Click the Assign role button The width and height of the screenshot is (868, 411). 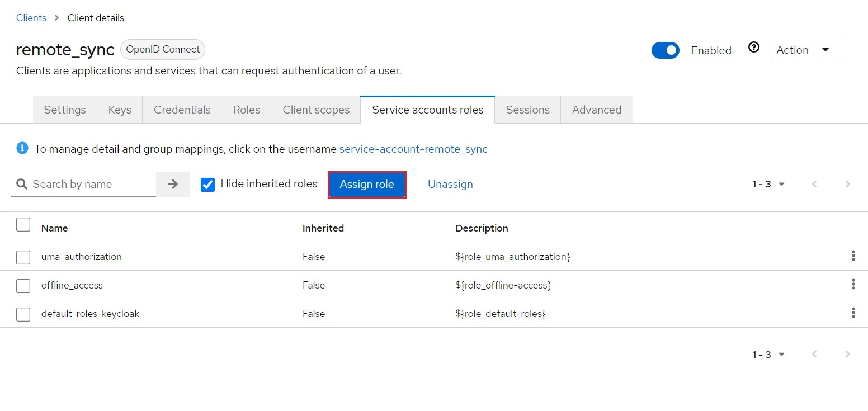click(367, 184)
